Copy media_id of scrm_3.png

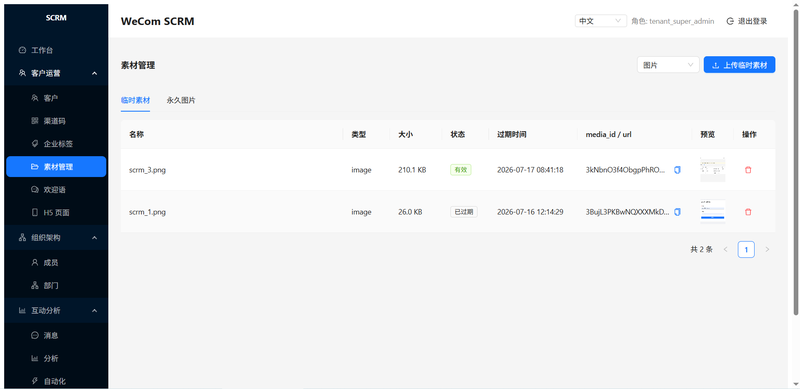point(678,170)
